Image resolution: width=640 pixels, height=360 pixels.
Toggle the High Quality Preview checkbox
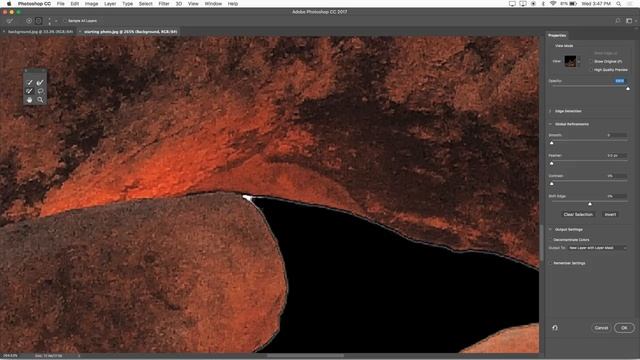(591, 70)
